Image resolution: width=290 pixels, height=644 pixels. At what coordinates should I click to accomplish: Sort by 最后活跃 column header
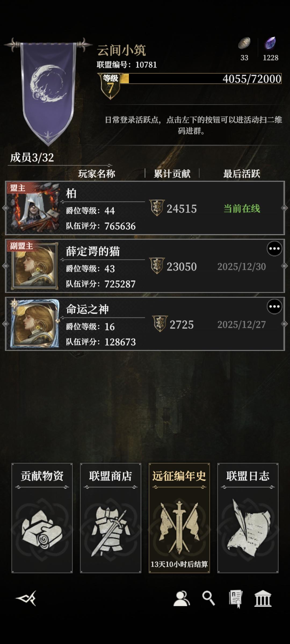pyautogui.click(x=242, y=174)
